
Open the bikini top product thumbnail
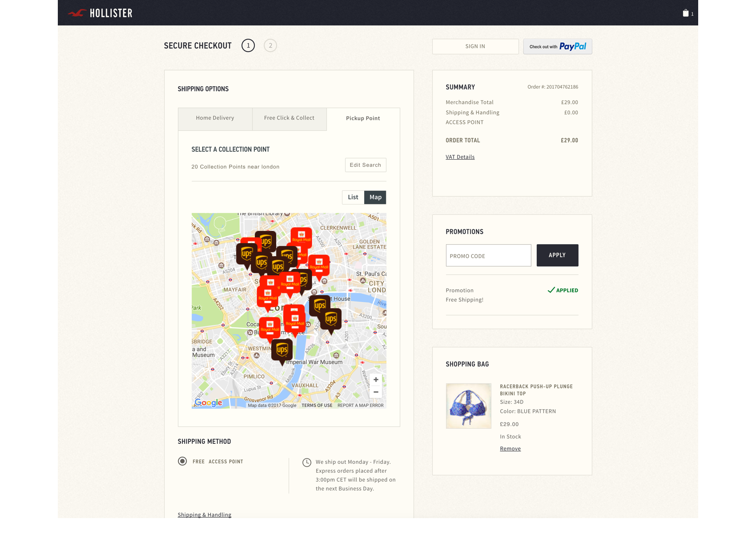pyautogui.click(x=469, y=406)
